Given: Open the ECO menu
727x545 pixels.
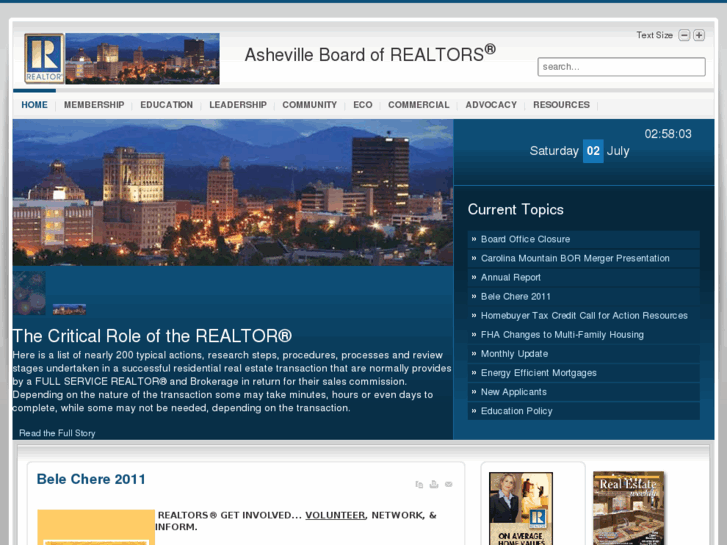Looking at the screenshot, I should 363,105.
